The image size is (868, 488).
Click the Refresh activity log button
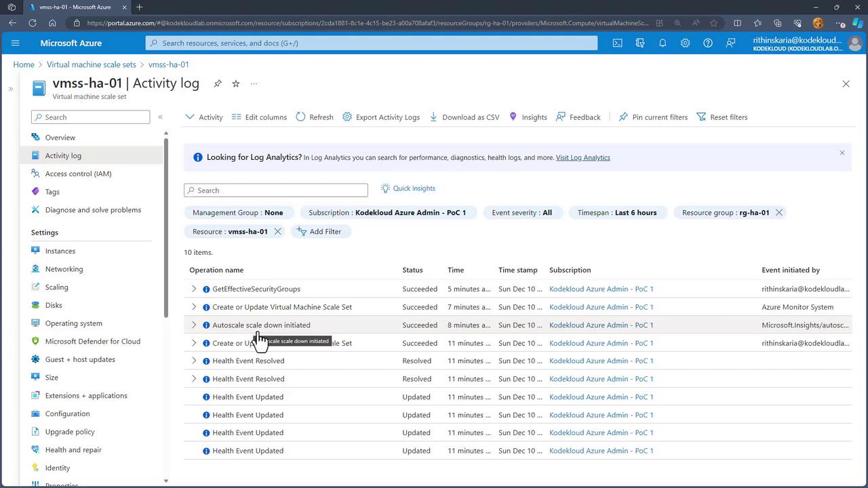(315, 117)
